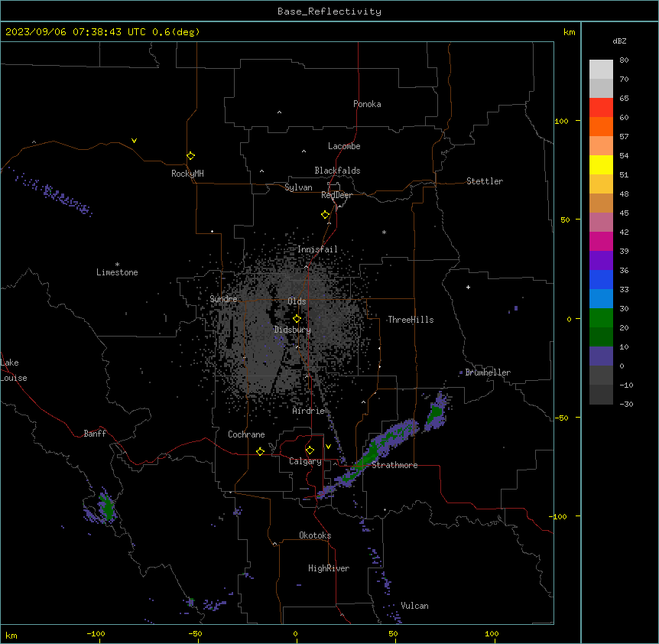Select the Blackfalds label
This screenshot has width=659, height=644.
pos(337,171)
